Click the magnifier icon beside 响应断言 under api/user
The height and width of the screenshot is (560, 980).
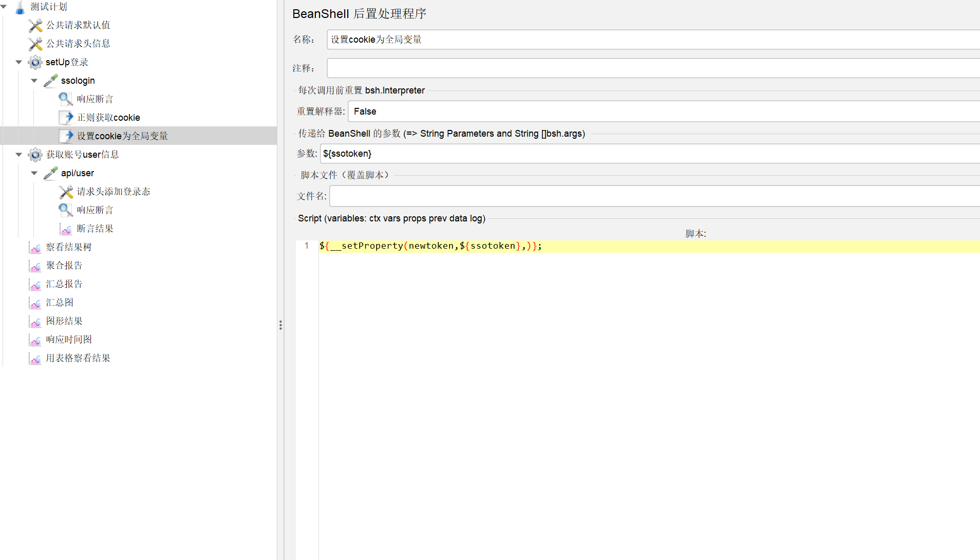[66, 210]
